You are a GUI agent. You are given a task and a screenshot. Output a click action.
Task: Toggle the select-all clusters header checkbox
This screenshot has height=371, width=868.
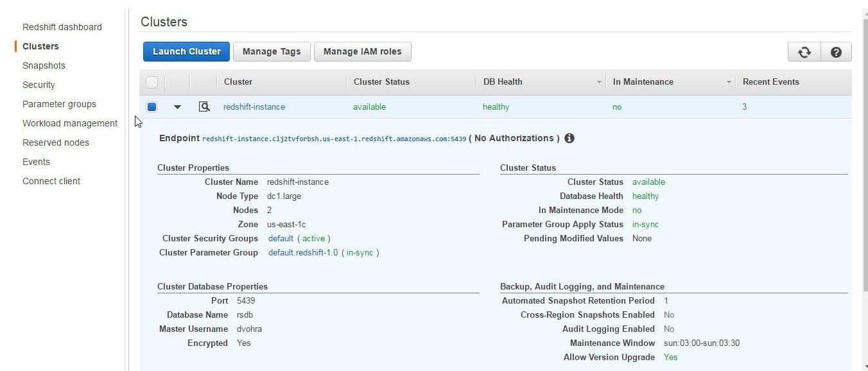coord(152,82)
